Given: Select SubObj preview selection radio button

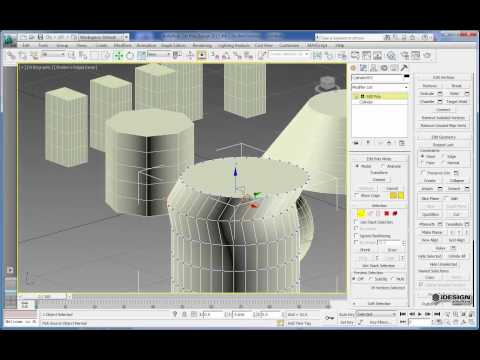Looking at the screenshot, I should pyautogui.click(x=372, y=279).
